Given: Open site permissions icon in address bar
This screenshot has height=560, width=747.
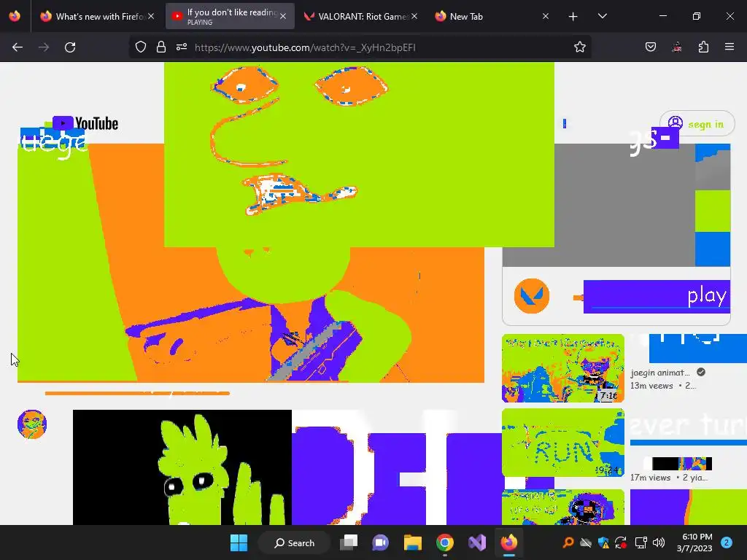Looking at the screenshot, I should coord(182,47).
